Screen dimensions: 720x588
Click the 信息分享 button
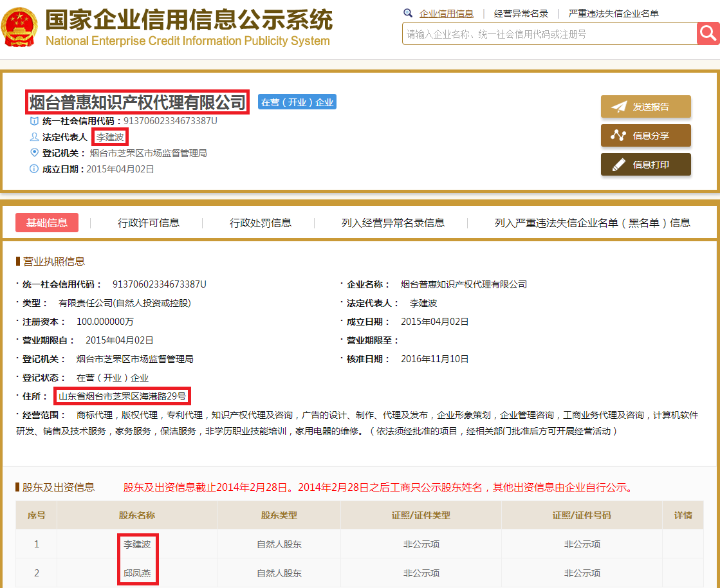(x=645, y=135)
